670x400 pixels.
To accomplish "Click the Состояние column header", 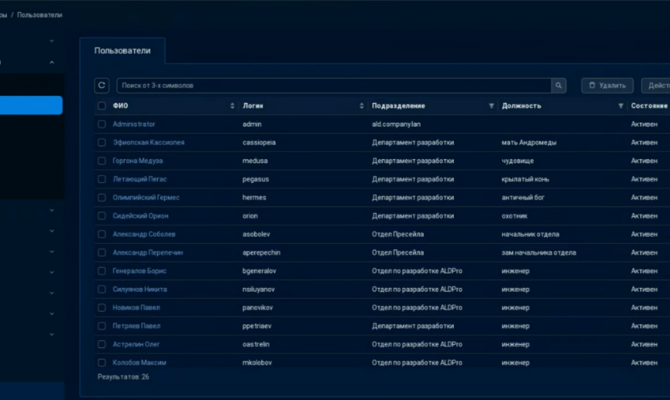I will [649, 106].
